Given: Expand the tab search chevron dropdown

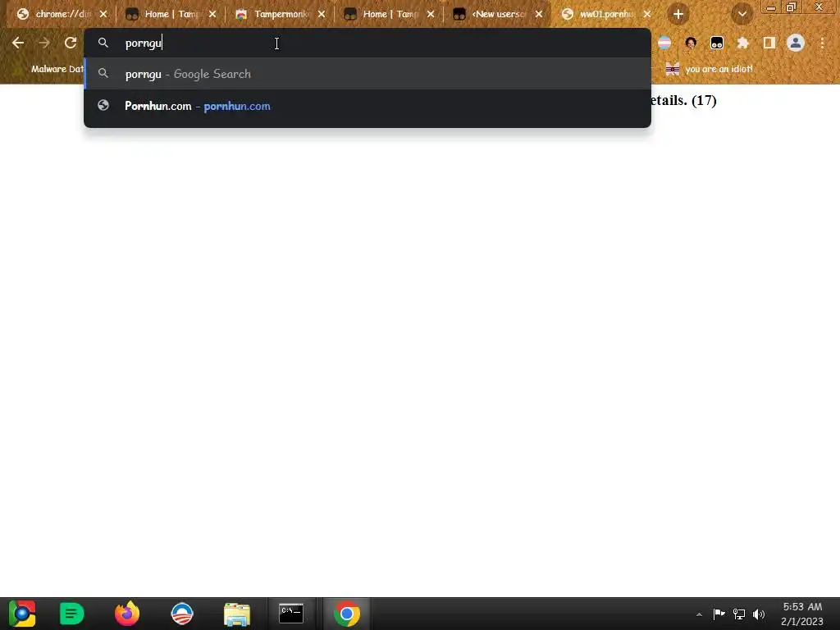Looking at the screenshot, I should point(742,15).
